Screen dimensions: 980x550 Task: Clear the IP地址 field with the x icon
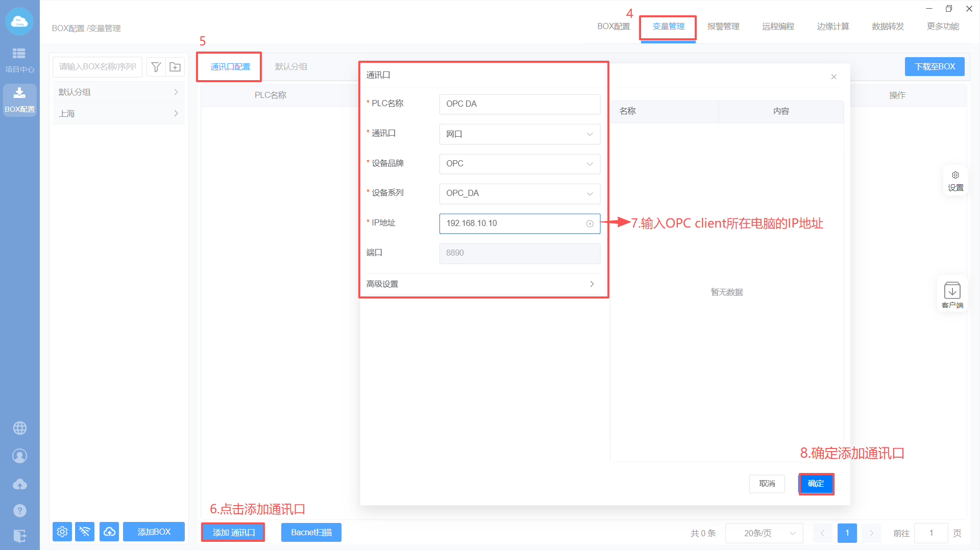click(590, 223)
